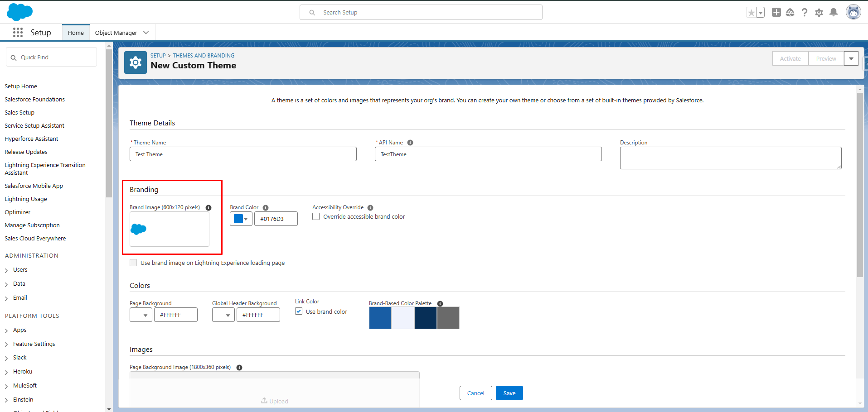868x412 pixels.
Task: Open the dropdown next to Preview button
Action: (851, 58)
